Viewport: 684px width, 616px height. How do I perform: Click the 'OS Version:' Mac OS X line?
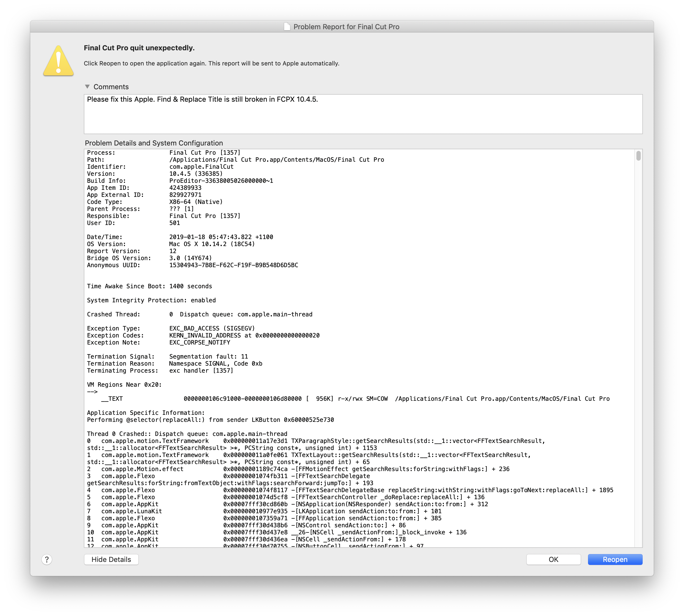pos(171,244)
